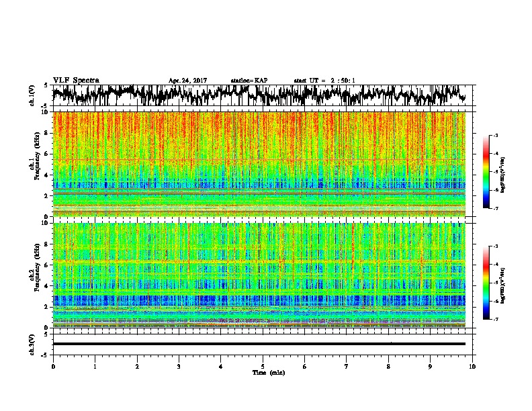Click "-3" on the ch.1 colorbar
The width and height of the screenshot is (532, 411).
(x=496, y=136)
